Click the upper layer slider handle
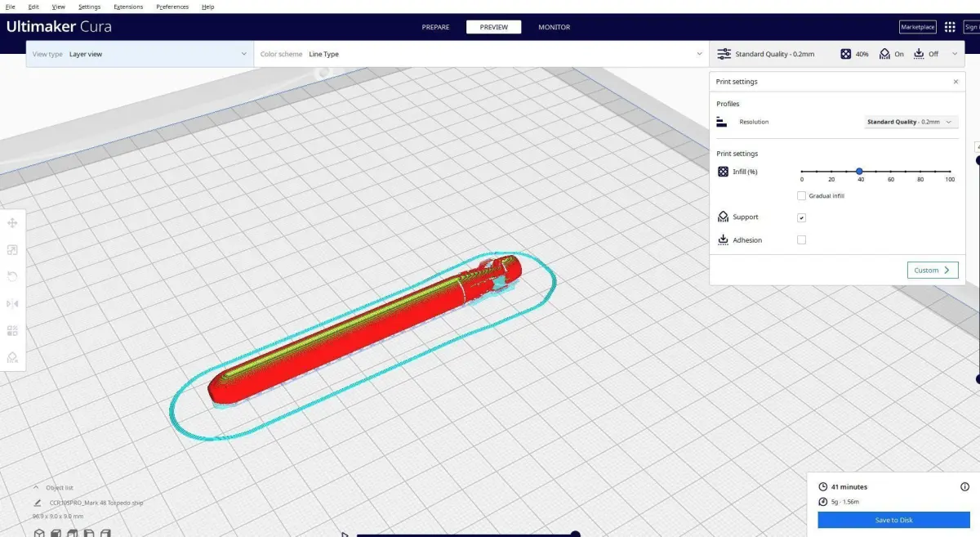 pos(978,160)
